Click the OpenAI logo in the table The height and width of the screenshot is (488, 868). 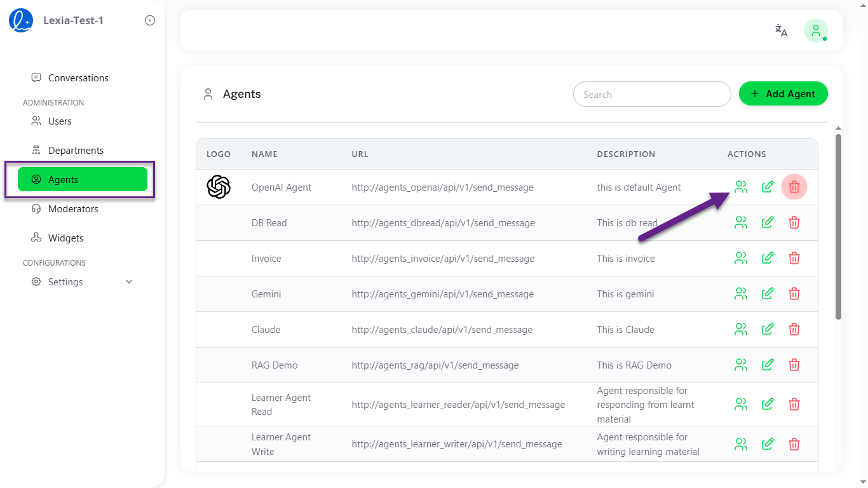coord(219,187)
